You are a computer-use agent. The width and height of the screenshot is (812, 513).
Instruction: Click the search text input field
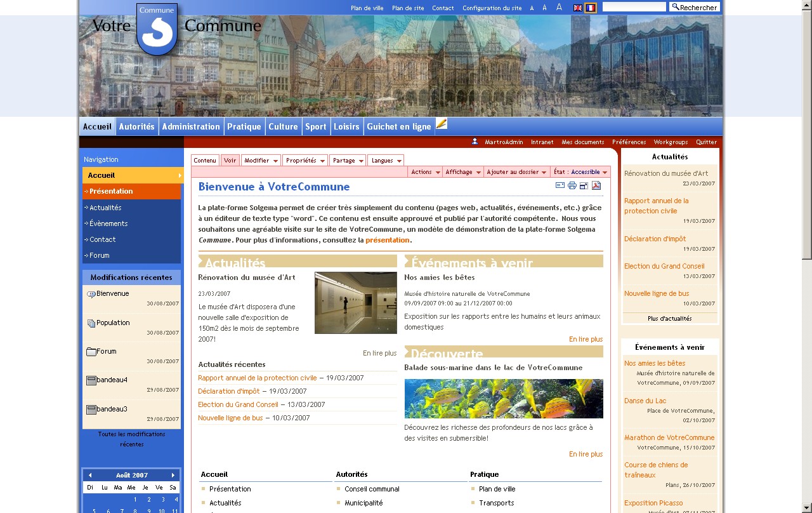[x=634, y=7]
